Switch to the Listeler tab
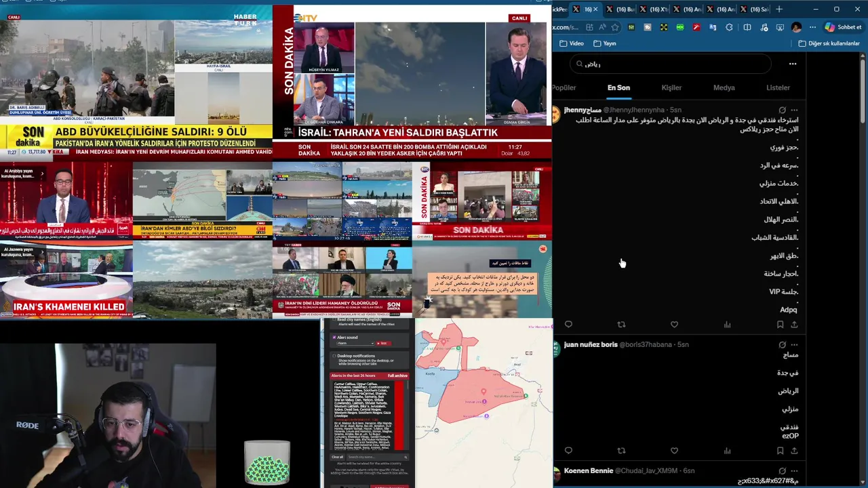The image size is (868, 488). (x=778, y=87)
